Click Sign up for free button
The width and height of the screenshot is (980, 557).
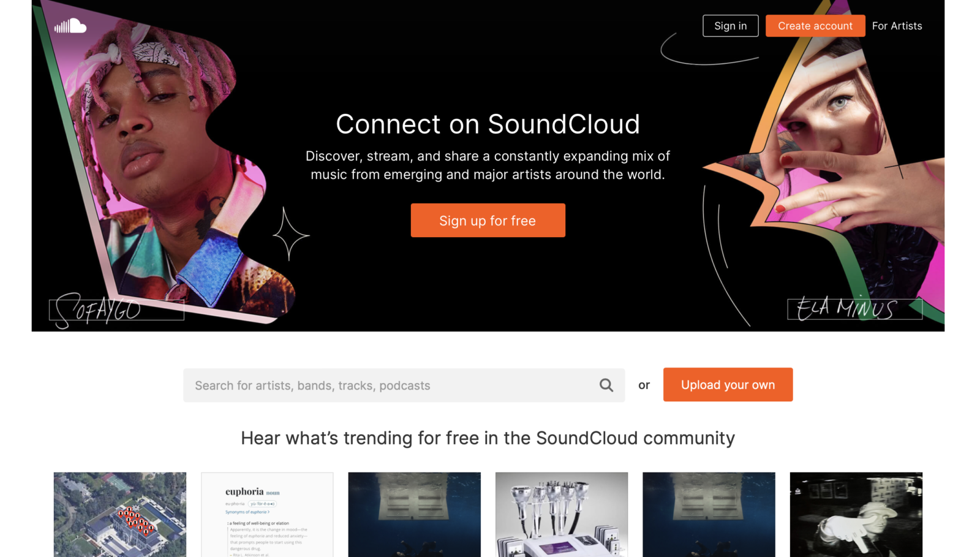[488, 221]
